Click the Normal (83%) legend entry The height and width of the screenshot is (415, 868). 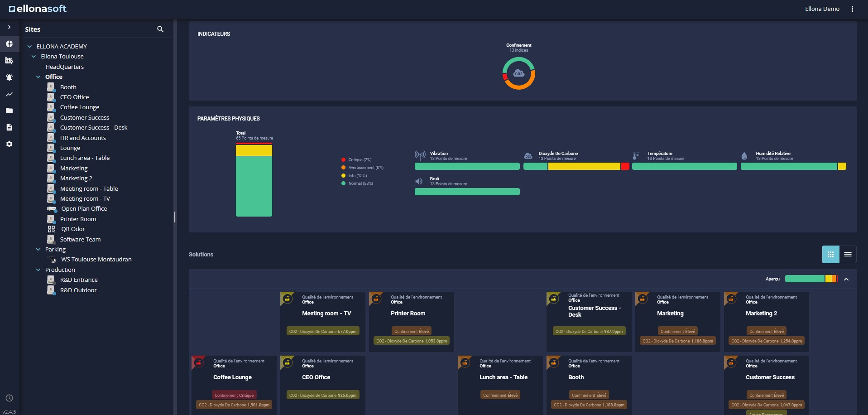click(357, 183)
